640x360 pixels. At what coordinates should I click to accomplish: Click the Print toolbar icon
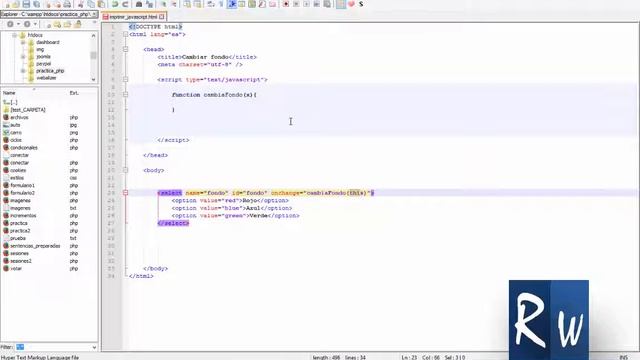67,4
